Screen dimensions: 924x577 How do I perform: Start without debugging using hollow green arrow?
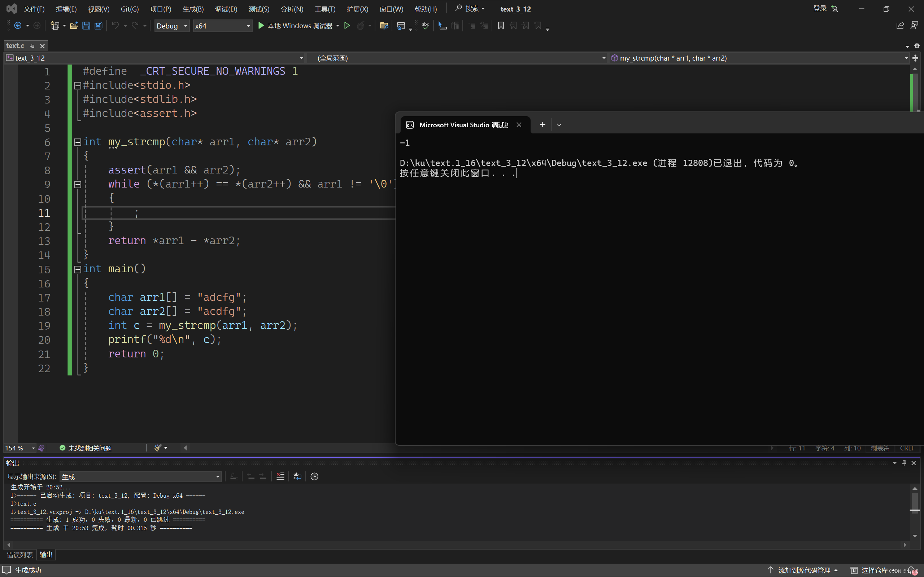(347, 26)
